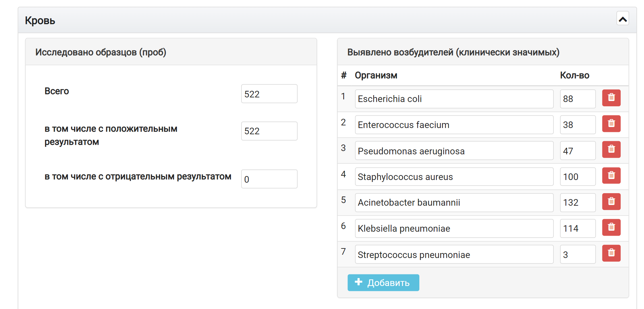Select the Enterococcus faecium organism field
Screen dimensions: 644x309
point(454,125)
